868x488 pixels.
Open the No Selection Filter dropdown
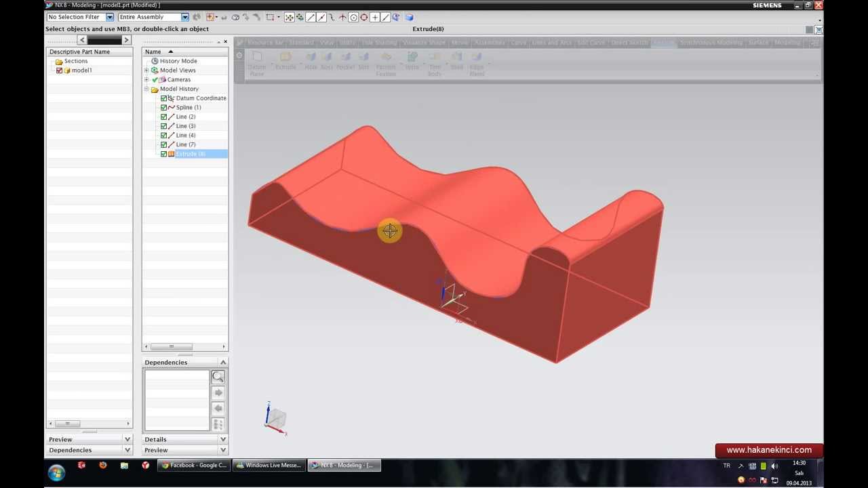coord(109,17)
